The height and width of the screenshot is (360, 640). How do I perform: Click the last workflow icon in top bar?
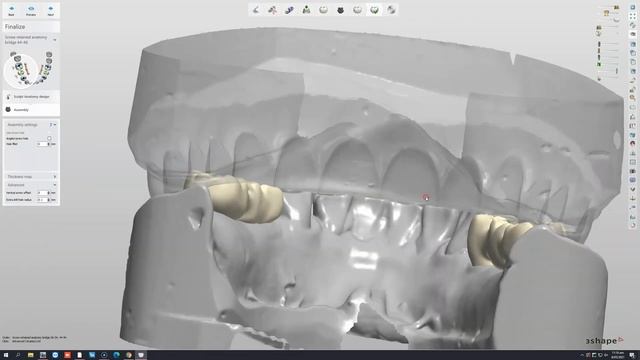391,10
